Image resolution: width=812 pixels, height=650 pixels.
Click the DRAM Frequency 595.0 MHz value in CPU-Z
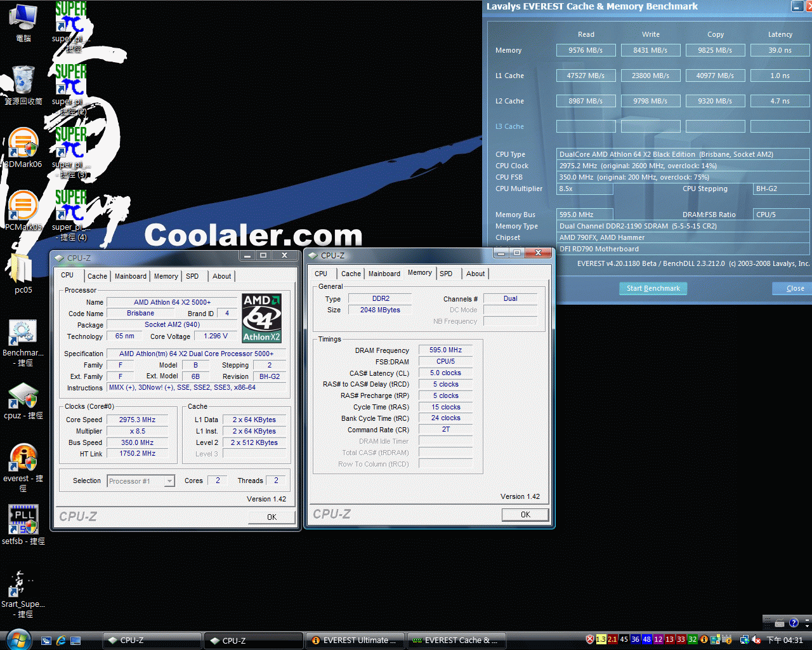tap(445, 350)
